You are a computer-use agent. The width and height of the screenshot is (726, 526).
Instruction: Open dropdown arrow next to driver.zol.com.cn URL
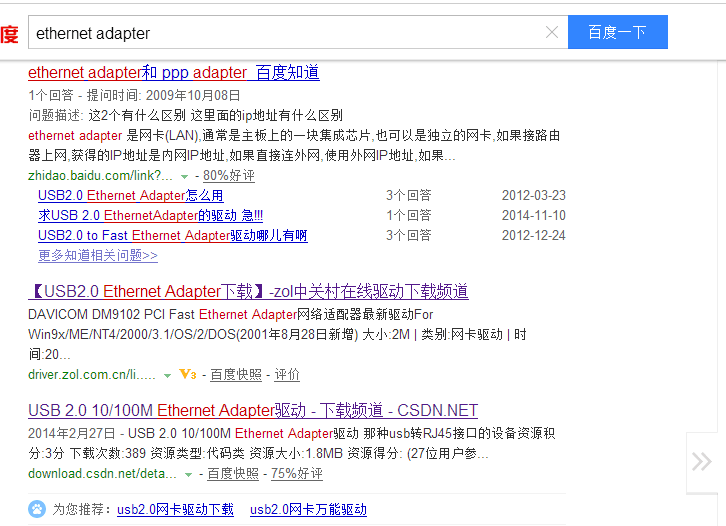pyautogui.click(x=166, y=375)
